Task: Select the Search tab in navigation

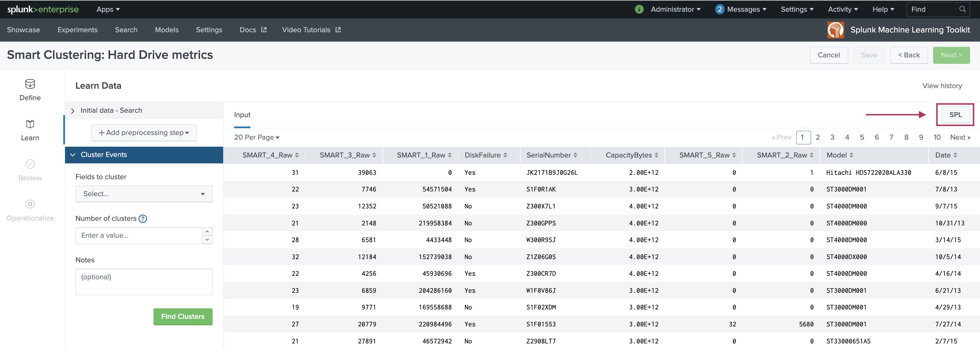Action: (126, 29)
